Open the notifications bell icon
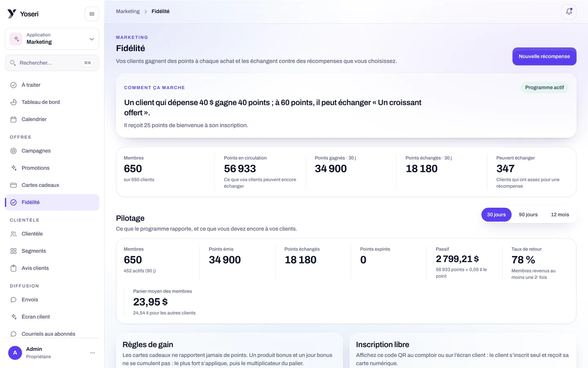 569,12
